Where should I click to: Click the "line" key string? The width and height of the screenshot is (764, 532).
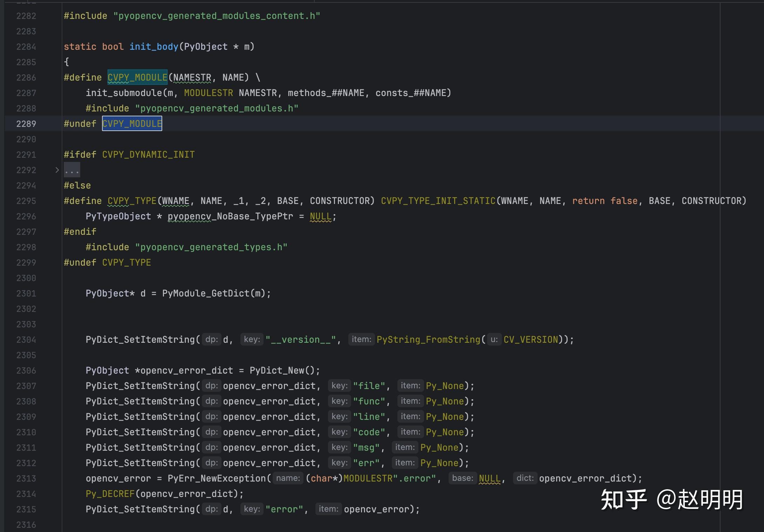pyautogui.click(x=369, y=417)
